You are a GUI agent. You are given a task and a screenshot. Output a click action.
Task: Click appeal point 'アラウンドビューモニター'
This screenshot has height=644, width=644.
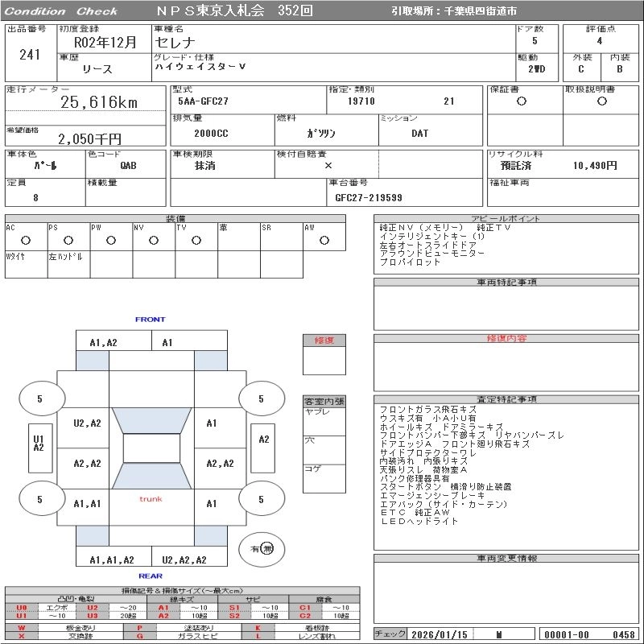431,254
